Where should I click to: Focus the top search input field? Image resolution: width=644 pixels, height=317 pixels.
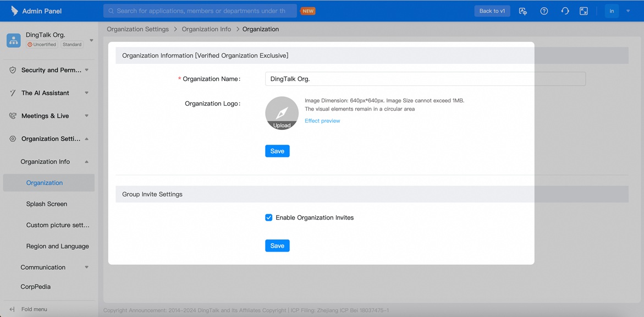click(200, 11)
